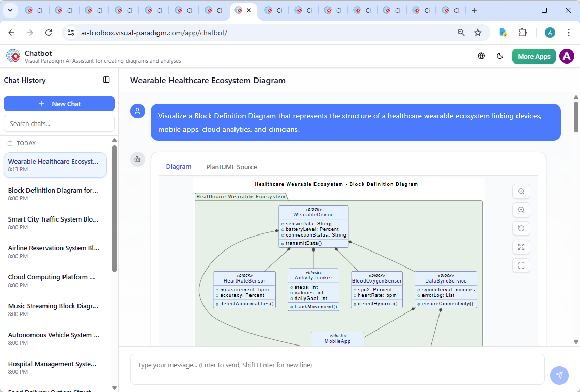
Task: Collapse the Chat History sidebar panel
Action: pyautogui.click(x=106, y=80)
